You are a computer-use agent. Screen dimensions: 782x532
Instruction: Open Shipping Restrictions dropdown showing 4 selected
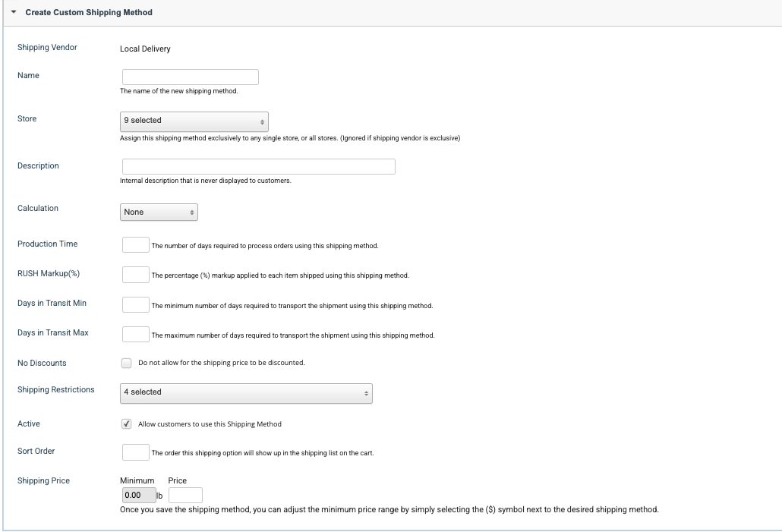[246, 393]
